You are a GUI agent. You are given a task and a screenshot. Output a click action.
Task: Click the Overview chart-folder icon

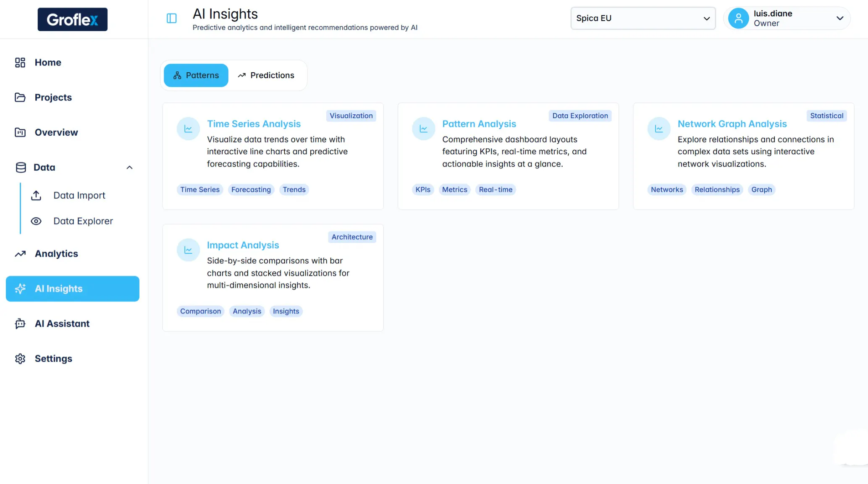point(20,132)
